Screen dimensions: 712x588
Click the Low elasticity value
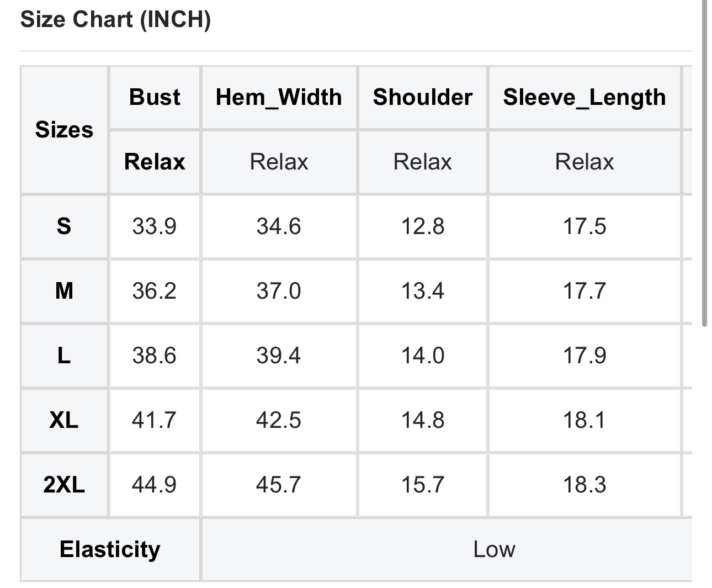tap(494, 549)
